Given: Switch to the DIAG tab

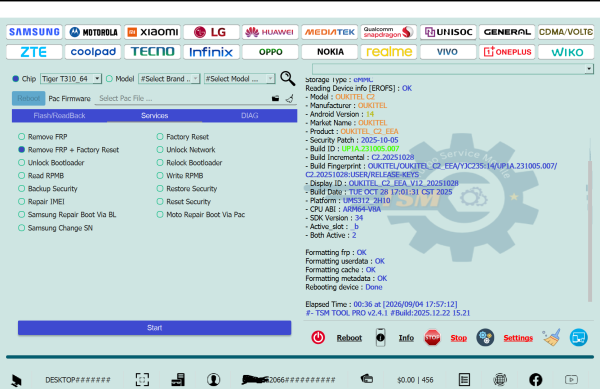Looking at the screenshot, I should pos(249,116).
